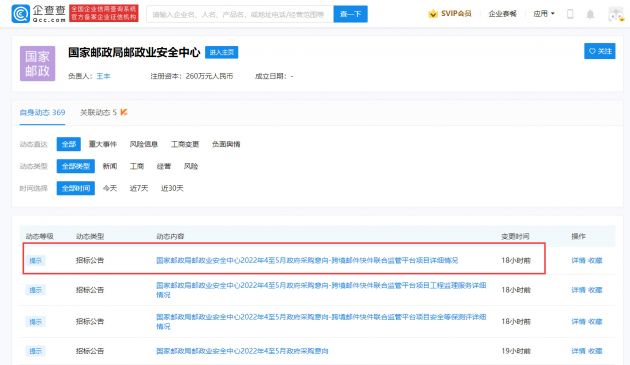Open the SVIP会员 crown icon
Viewport: 630px width, 365px height.
[x=433, y=14]
